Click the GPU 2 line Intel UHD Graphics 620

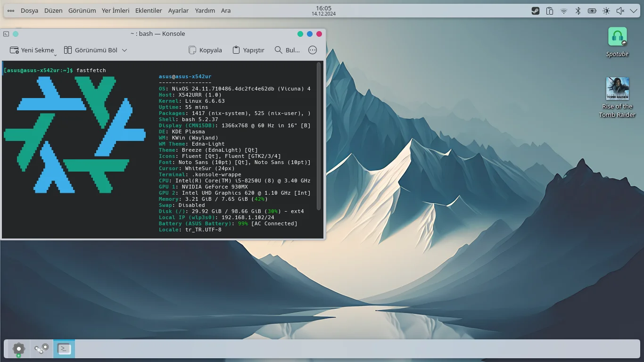(x=235, y=193)
